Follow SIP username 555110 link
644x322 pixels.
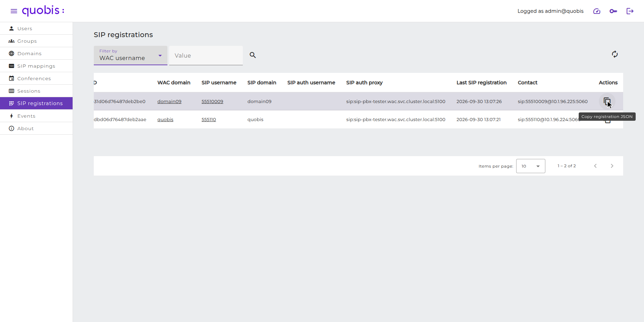[x=209, y=119]
